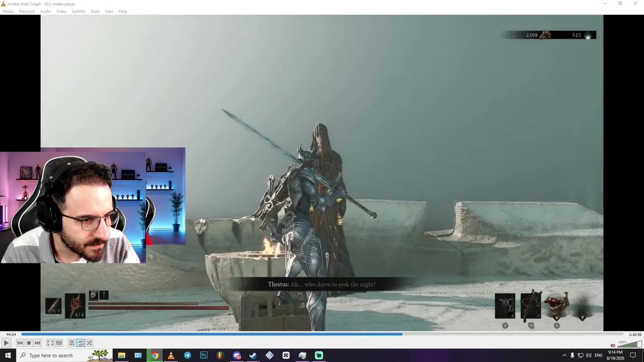Click the VLC cone icon in title bar
644x362 pixels.
pos(4,4)
